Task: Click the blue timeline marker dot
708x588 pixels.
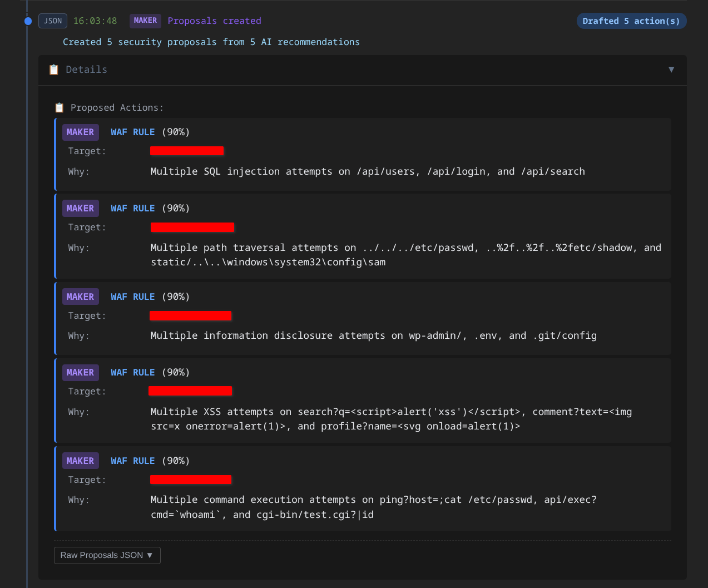Action: coord(28,21)
